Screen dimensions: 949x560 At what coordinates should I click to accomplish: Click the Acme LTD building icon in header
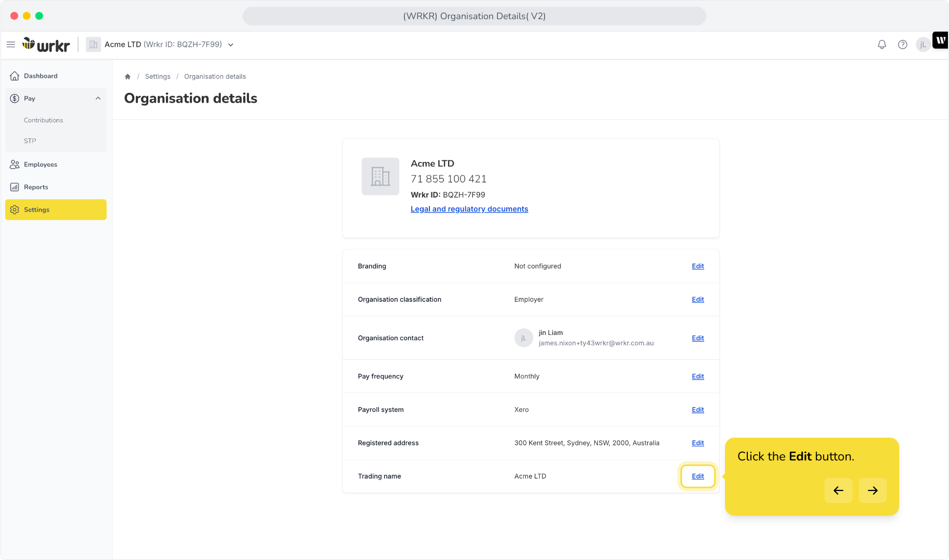tap(93, 45)
